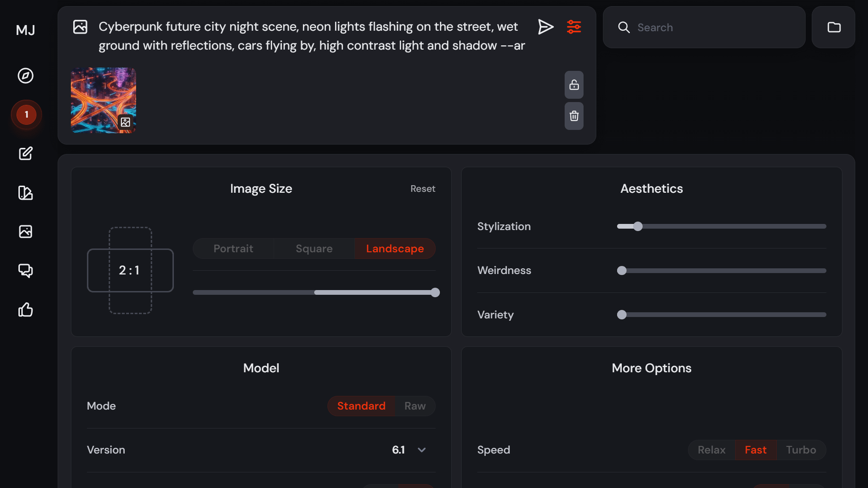Submit the prompt with the send arrow

pyautogui.click(x=546, y=27)
